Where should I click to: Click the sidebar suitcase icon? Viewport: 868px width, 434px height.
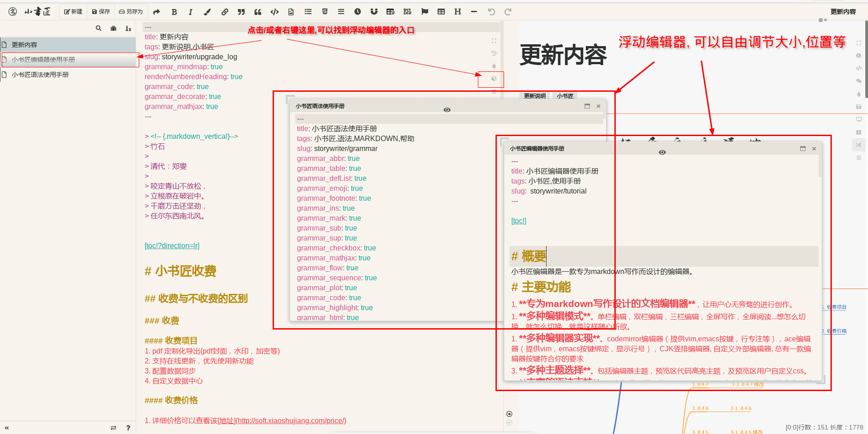pos(113,28)
